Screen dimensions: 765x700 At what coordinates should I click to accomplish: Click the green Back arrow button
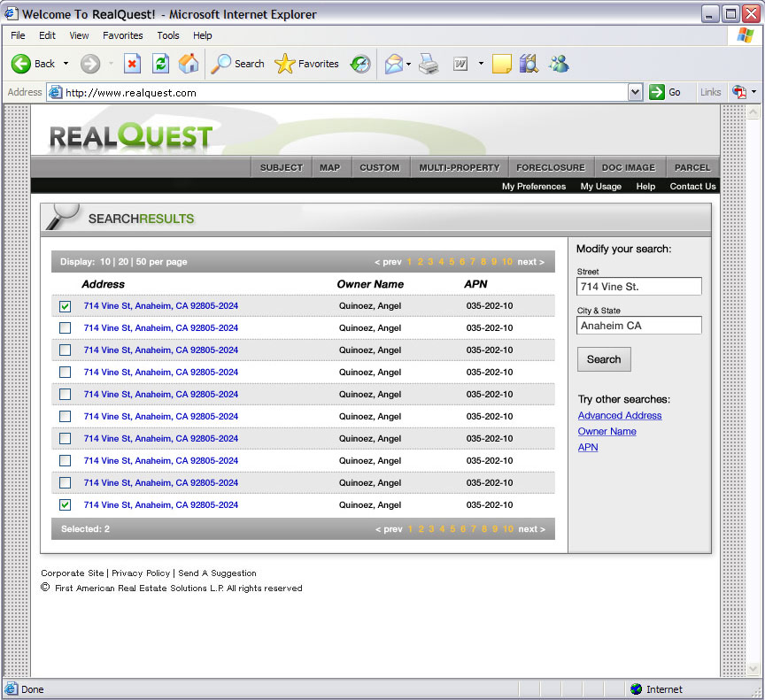(x=21, y=64)
